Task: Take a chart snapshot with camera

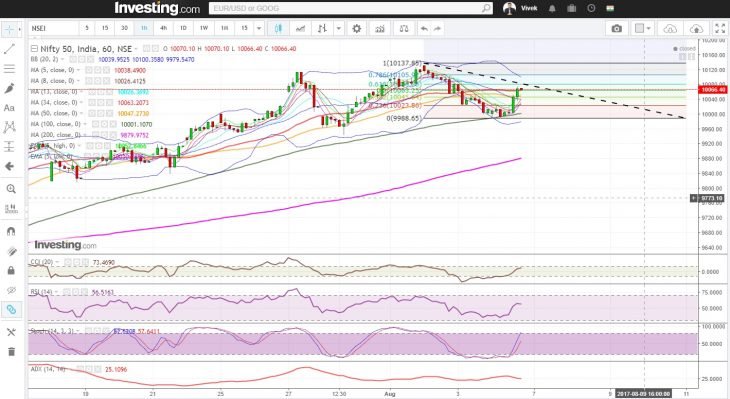Action: click(617, 28)
